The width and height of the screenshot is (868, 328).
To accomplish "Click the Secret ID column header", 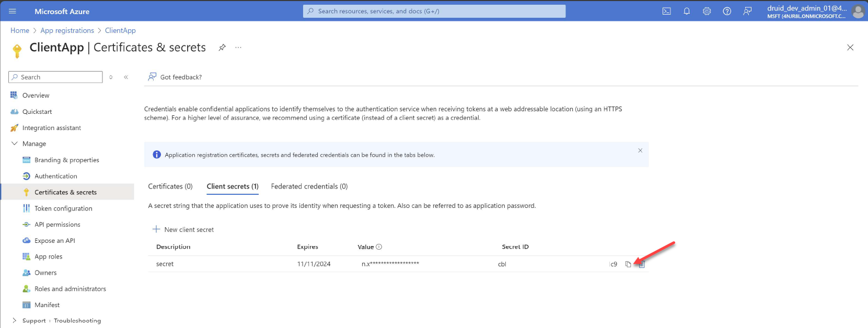I will point(515,247).
